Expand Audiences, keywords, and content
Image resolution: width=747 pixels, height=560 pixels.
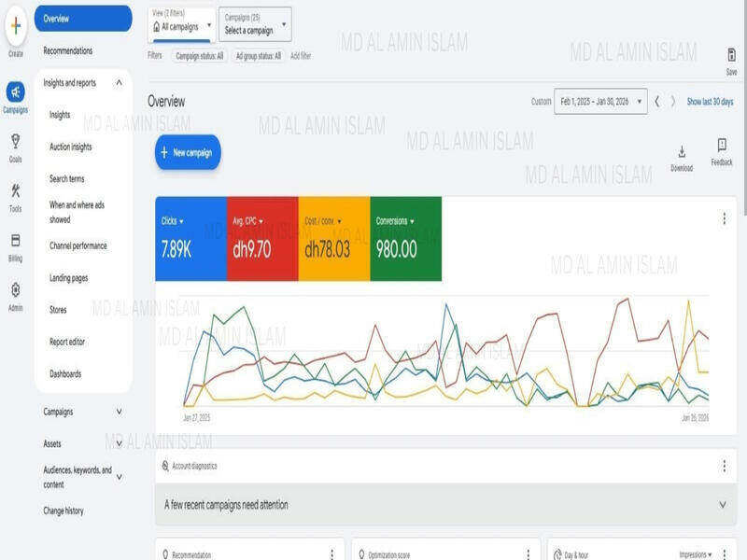(120, 477)
